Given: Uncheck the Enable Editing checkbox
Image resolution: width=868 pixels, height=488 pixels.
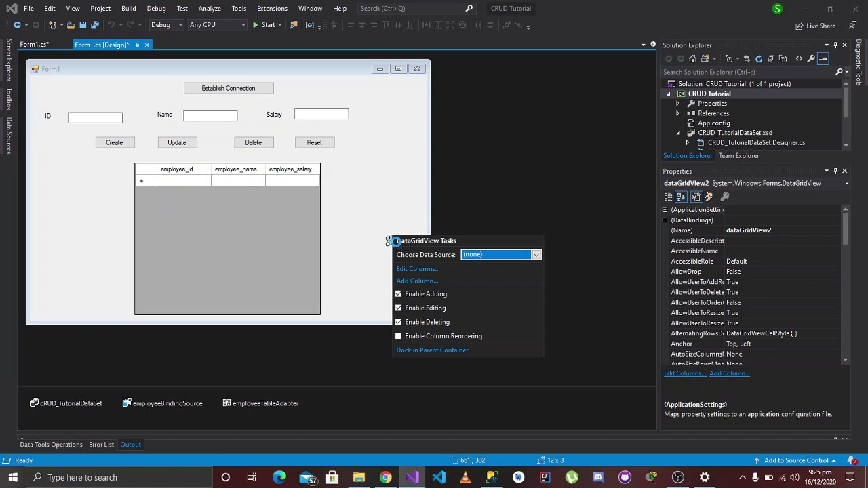Looking at the screenshot, I should tap(399, 308).
